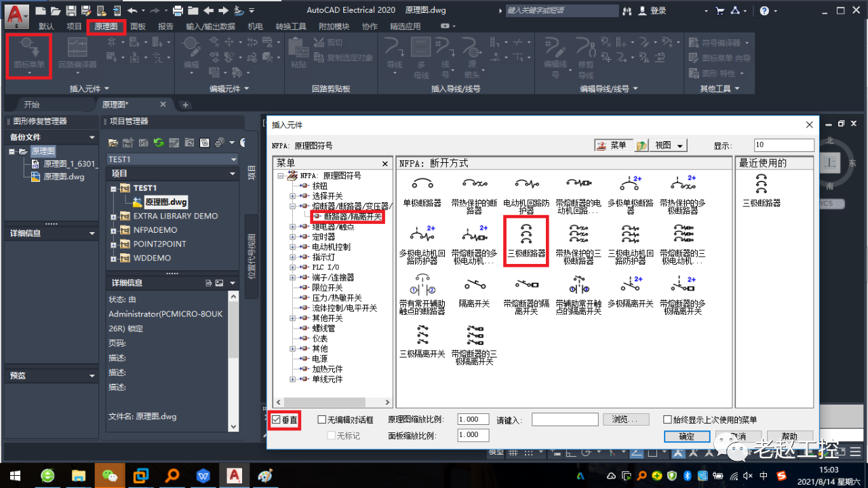Image resolution: width=868 pixels, height=488 pixels.
Task: Click the plot/print icon in quick access toolbar
Action: [178, 10]
